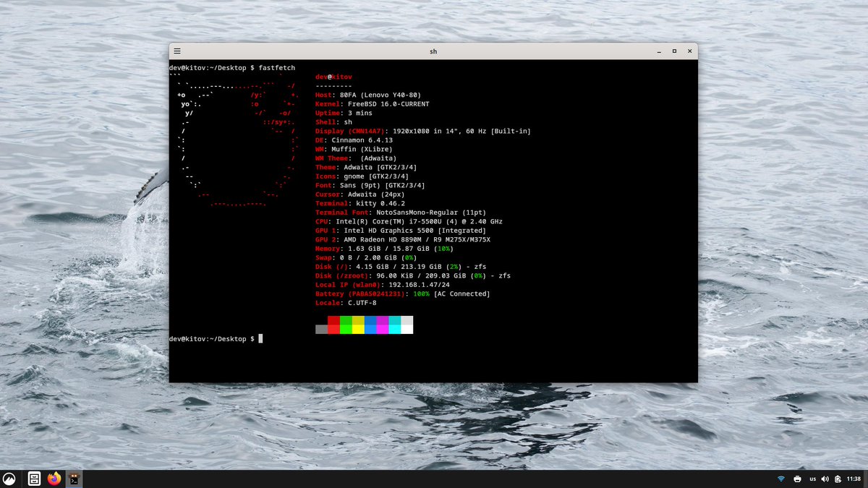868x488 pixels.
Task: Click 'FreeBSD 16.0-CURRENT' kernel text
Action: pyautogui.click(x=388, y=103)
